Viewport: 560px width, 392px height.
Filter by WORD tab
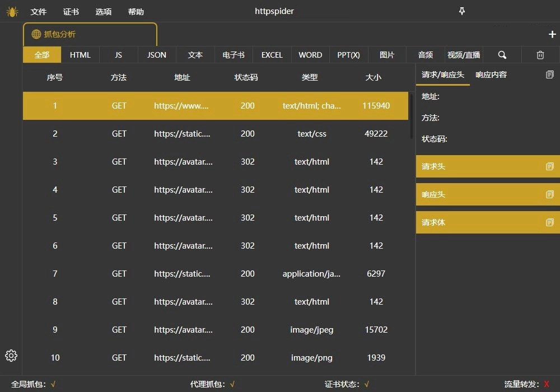click(310, 55)
